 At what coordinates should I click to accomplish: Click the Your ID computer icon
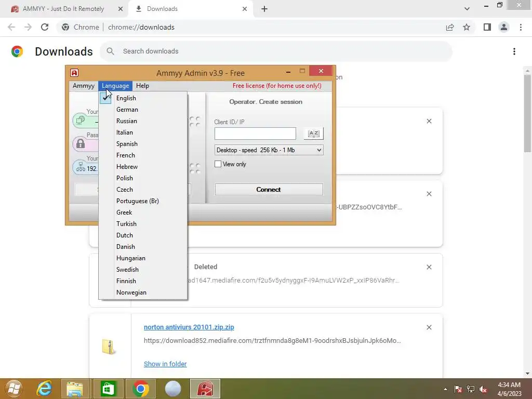click(x=81, y=120)
